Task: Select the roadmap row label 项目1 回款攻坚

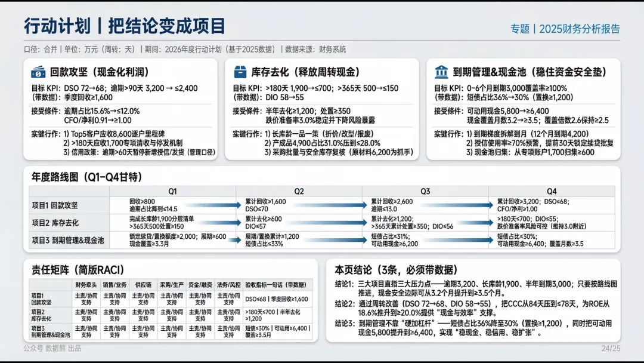Action: (55, 205)
